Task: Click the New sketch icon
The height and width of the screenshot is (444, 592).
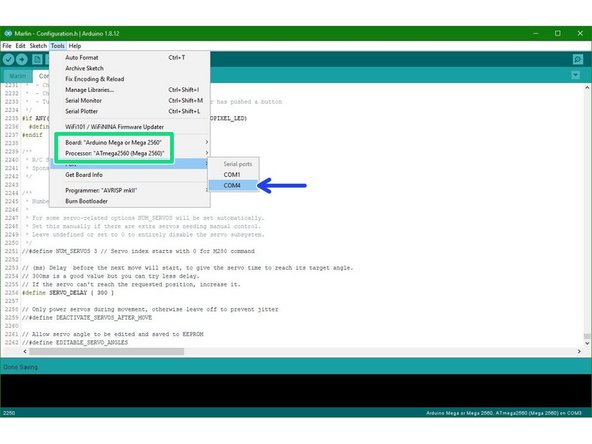Action: pos(37,59)
